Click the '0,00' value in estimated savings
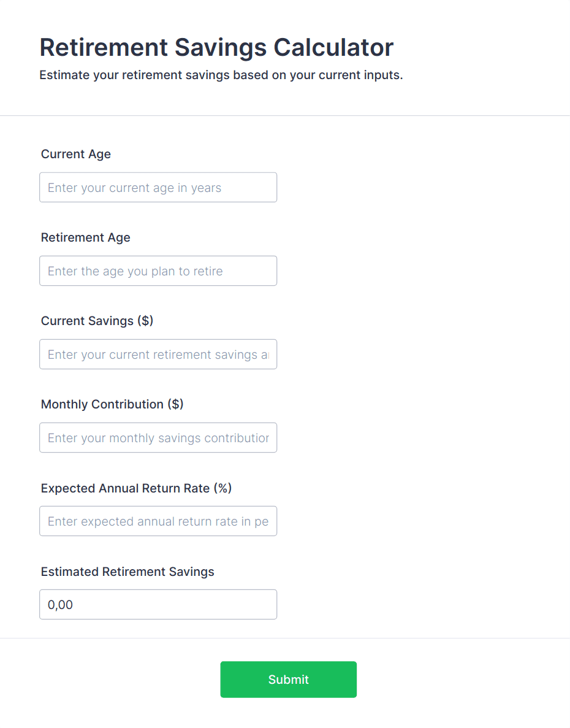 pyautogui.click(x=61, y=605)
